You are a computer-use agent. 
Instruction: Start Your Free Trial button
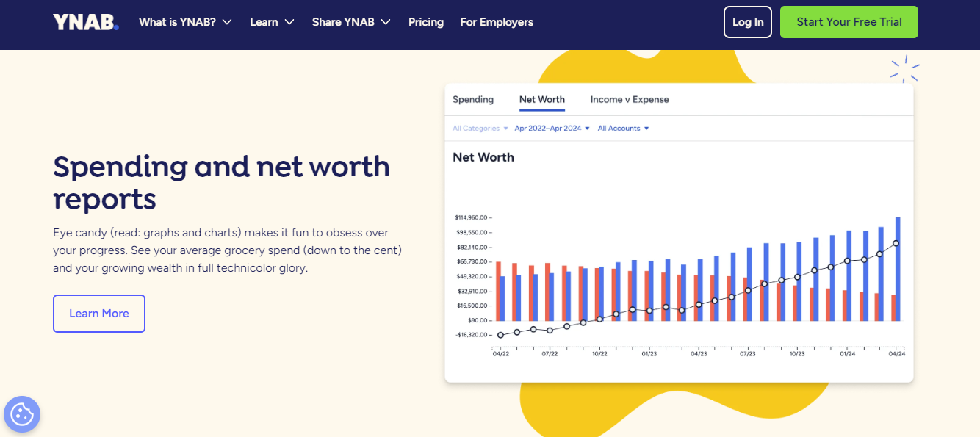849,22
